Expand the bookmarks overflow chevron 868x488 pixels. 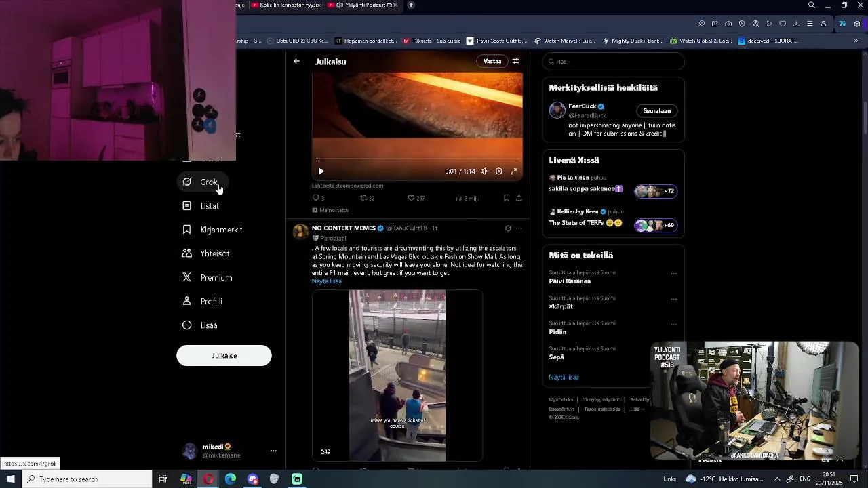click(856, 41)
